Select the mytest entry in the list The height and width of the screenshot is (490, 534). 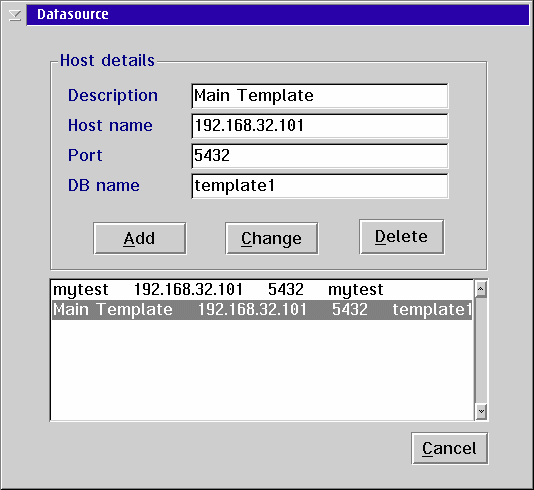(262, 290)
